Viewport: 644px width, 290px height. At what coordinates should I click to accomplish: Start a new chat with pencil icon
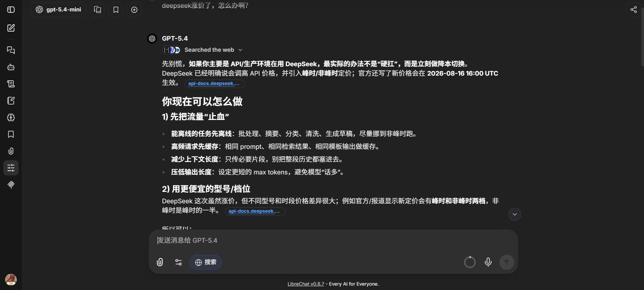pyautogui.click(x=11, y=28)
